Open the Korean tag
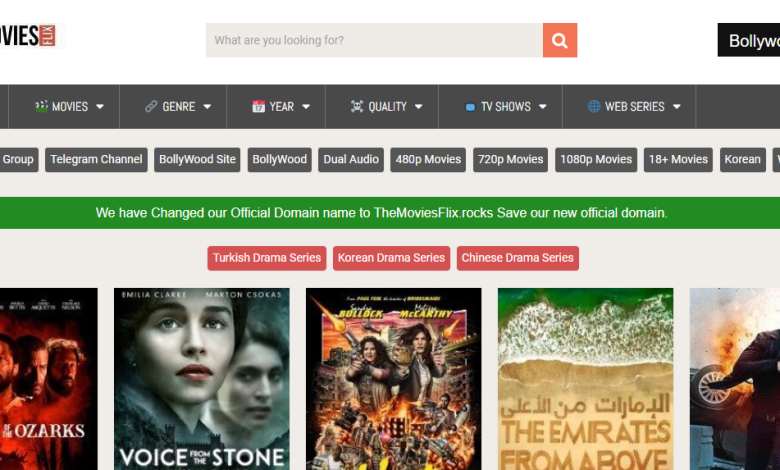 pos(743,160)
